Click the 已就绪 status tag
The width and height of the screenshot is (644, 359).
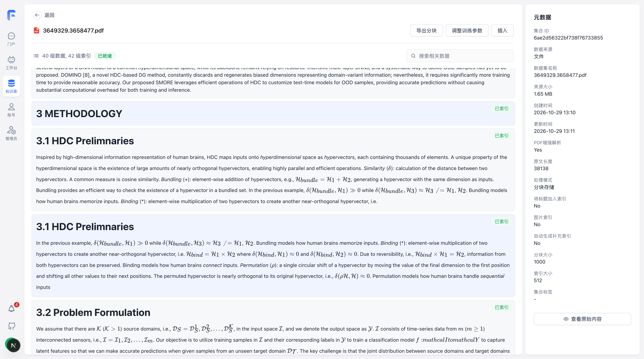click(x=105, y=56)
